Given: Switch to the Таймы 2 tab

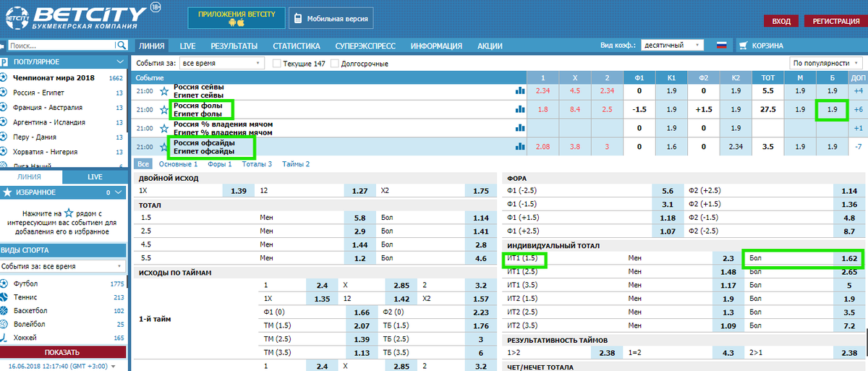Looking at the screenshot, I should tap(296, 164).
